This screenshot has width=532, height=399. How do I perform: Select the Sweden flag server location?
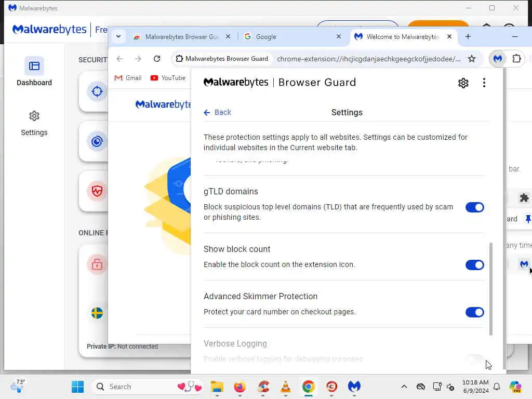97,313
